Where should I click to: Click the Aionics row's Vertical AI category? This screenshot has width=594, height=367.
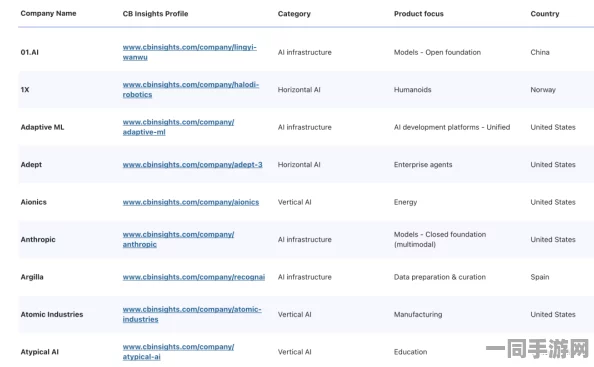[295, 202]
